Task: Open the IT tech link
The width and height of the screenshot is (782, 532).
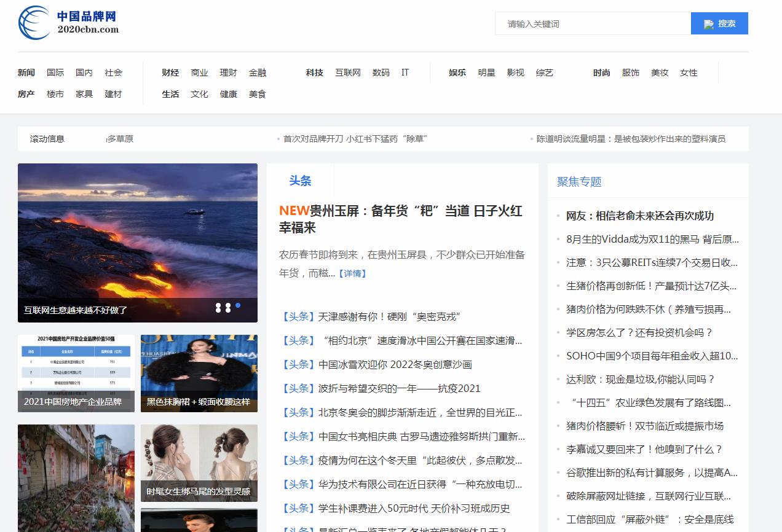Action: click(x=405, y=72)
